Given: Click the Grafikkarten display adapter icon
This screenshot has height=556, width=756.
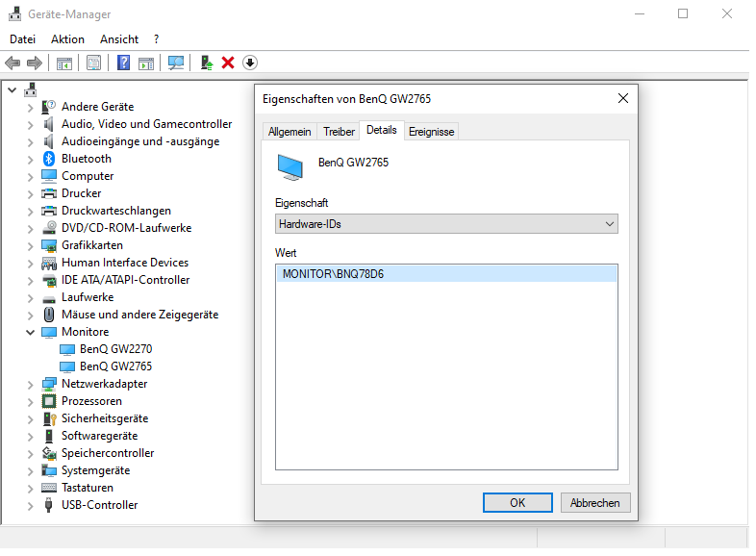Looking at the screenshot, I should [x=49, y=245].
